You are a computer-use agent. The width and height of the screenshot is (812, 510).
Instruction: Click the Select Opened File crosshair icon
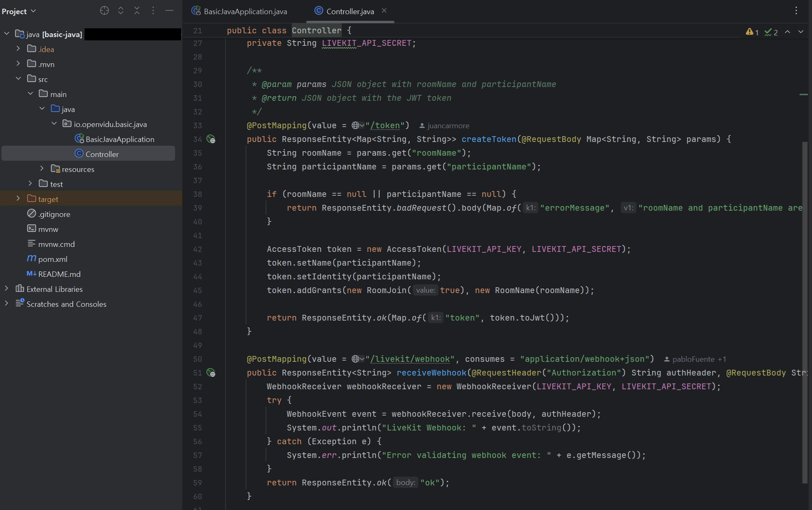104,11
